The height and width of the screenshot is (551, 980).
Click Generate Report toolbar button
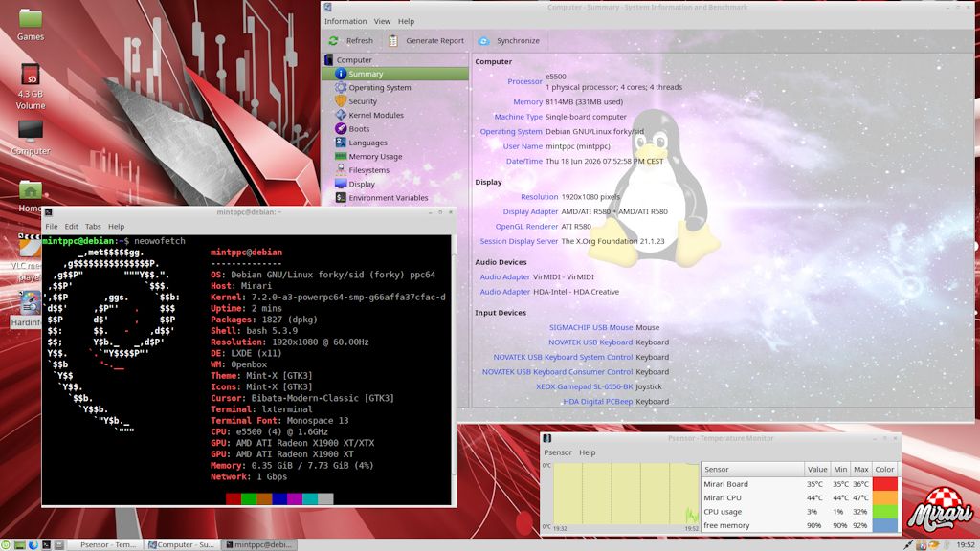[426, 40]
